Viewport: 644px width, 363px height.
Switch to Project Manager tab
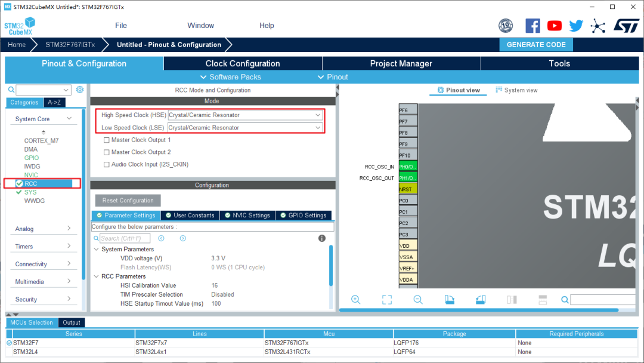coord(401,63)
